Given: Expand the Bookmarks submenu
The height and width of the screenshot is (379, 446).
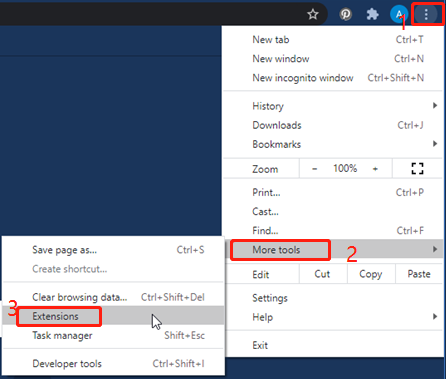Looking at the screenshot, I should 333,144.
